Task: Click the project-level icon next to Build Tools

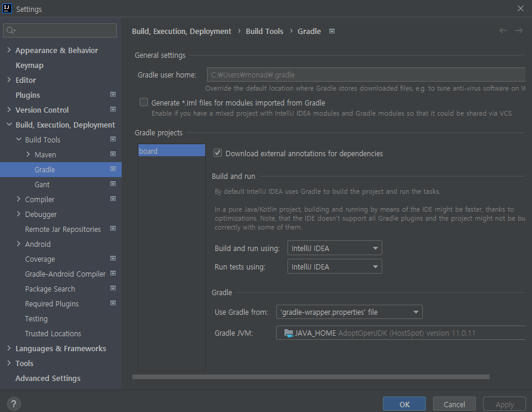Action: [113, 139]
